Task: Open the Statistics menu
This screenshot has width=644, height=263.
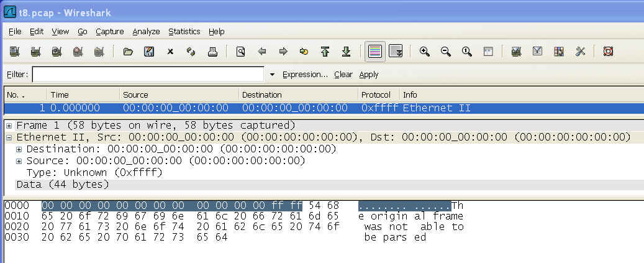Action: point(184,31)
